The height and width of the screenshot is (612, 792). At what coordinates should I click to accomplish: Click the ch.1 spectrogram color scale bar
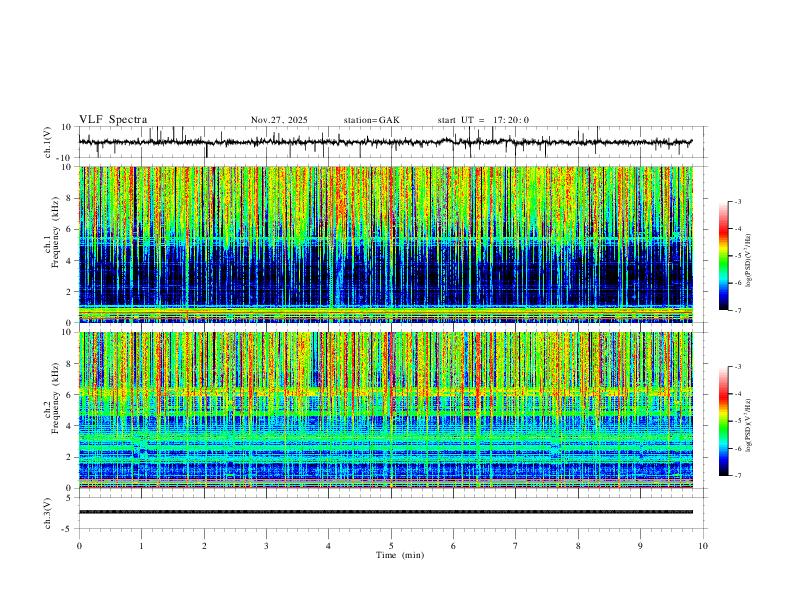[723, 256]
